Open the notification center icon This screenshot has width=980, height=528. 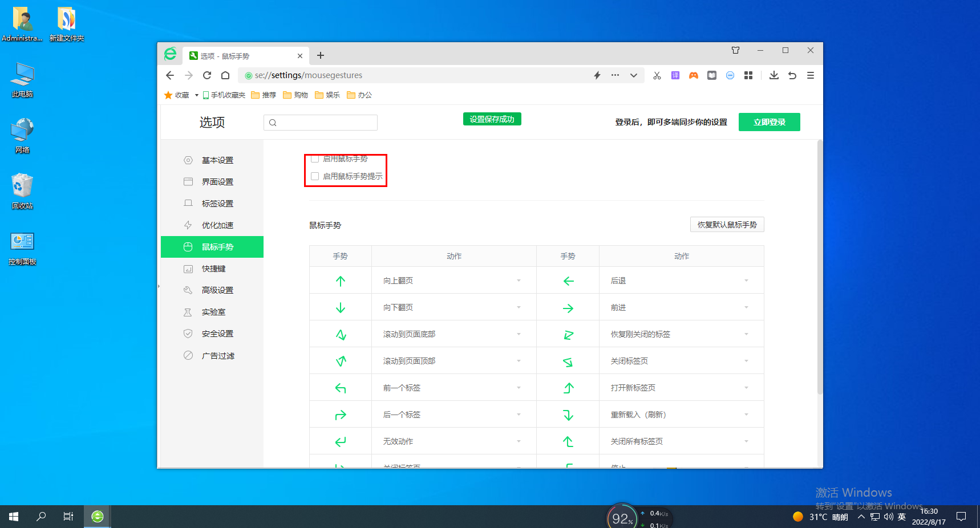(x=961, y=517)
